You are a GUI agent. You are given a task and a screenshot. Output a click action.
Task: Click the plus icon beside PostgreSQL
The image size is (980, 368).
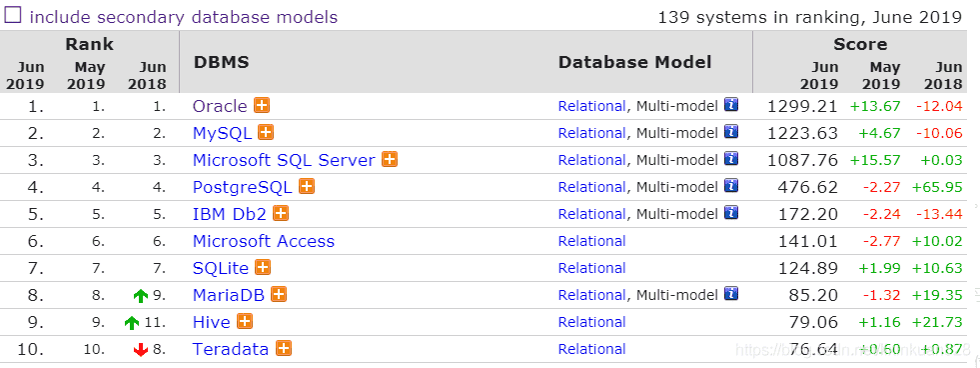tap(307, 186)
